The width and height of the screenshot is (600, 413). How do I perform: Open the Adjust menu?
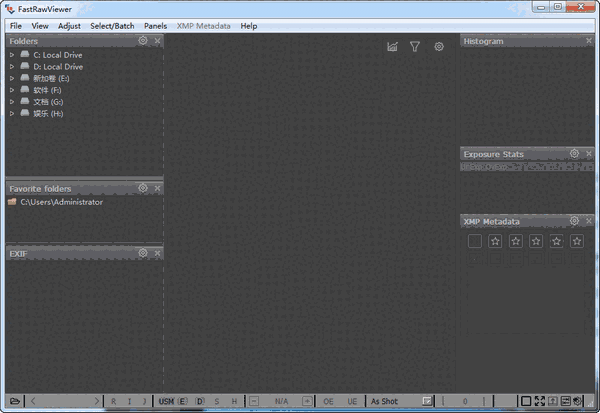[69, 25]
